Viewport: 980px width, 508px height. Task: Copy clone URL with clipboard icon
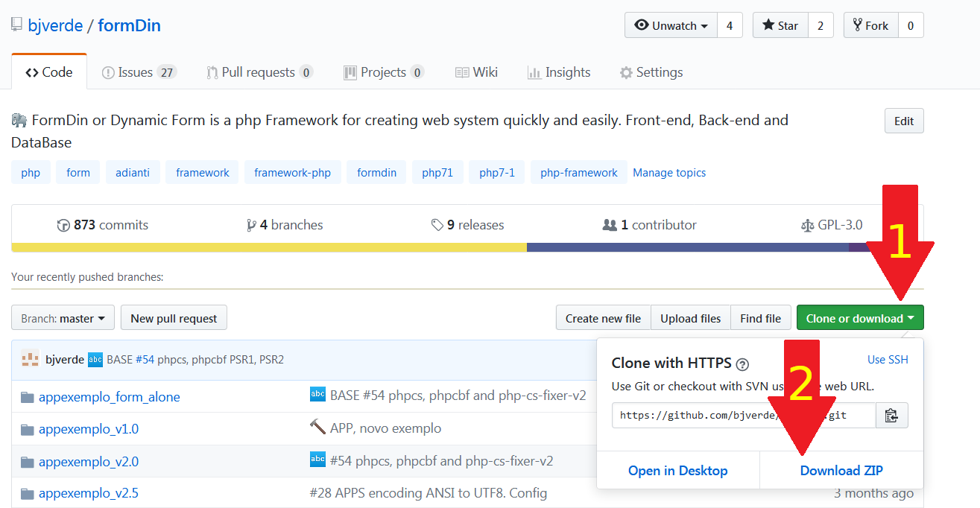click(891, 416)
